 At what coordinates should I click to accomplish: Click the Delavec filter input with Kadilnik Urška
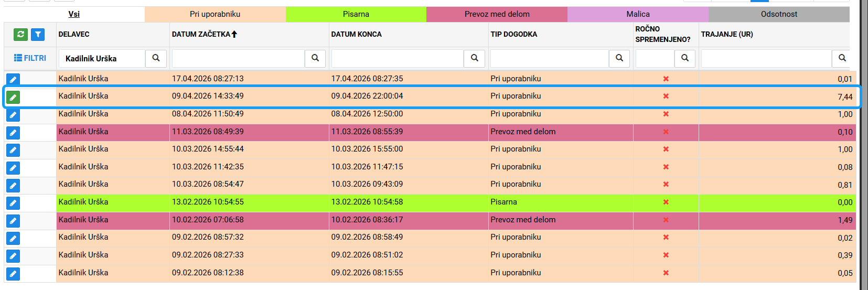point(102,58)
